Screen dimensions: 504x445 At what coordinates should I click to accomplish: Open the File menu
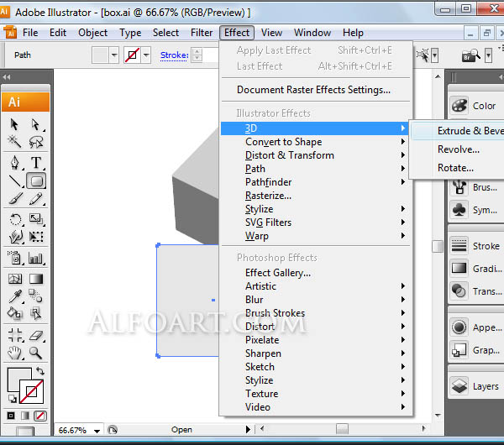30,33
